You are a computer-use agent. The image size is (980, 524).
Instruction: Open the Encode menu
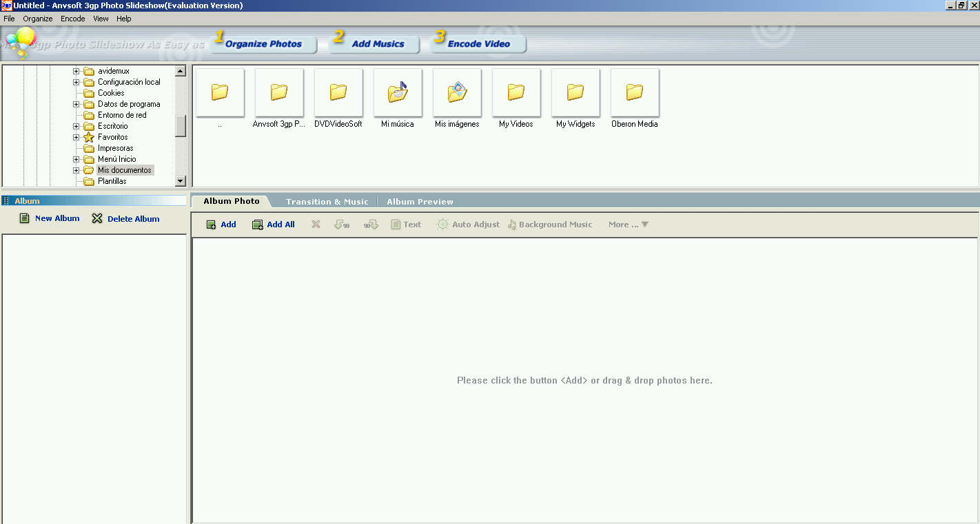pos(73,19)
